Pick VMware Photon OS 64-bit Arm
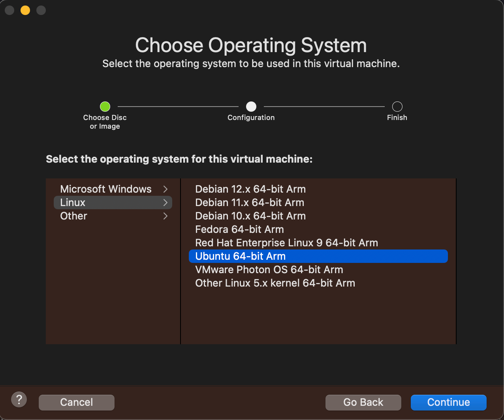This screenshot has width=504, height=420. [x=318, y=270]
